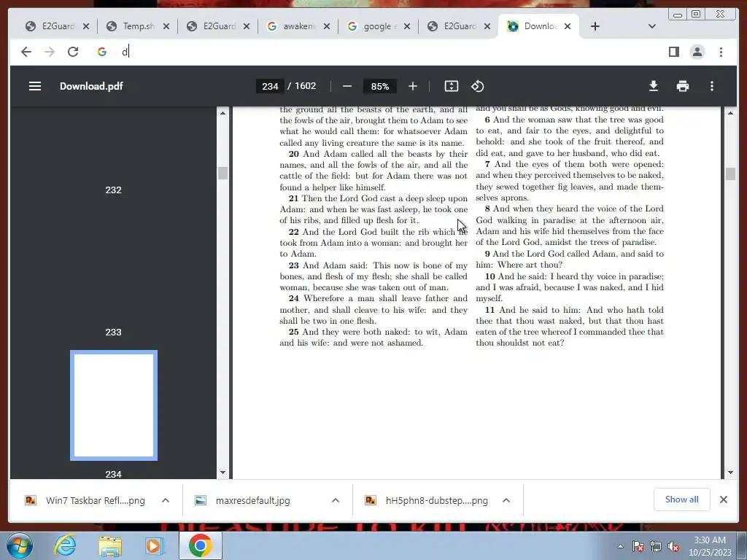Viewport: 747px width, 560px height.
Task: Rotate the PDF counterclockwise
Action: tap(477, 86)
